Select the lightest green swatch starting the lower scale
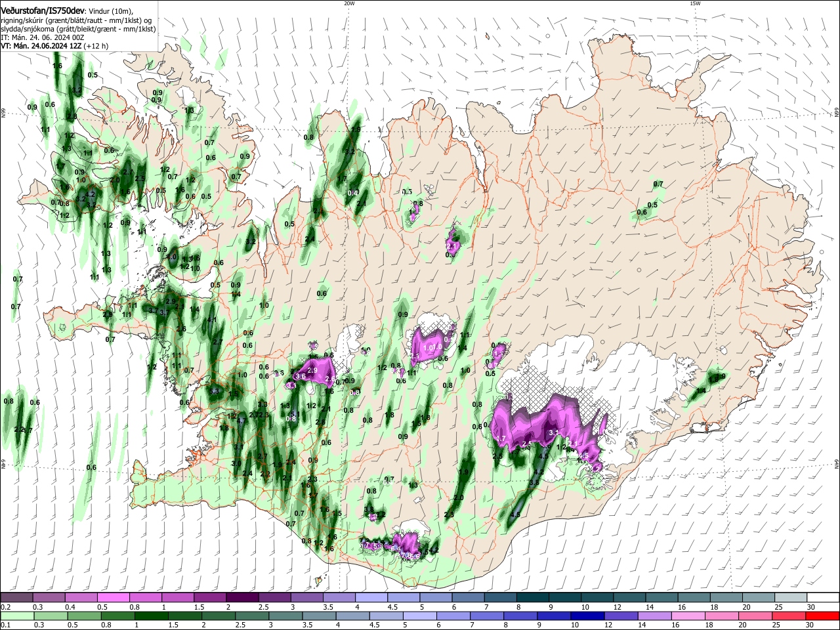 click(16, 616)
